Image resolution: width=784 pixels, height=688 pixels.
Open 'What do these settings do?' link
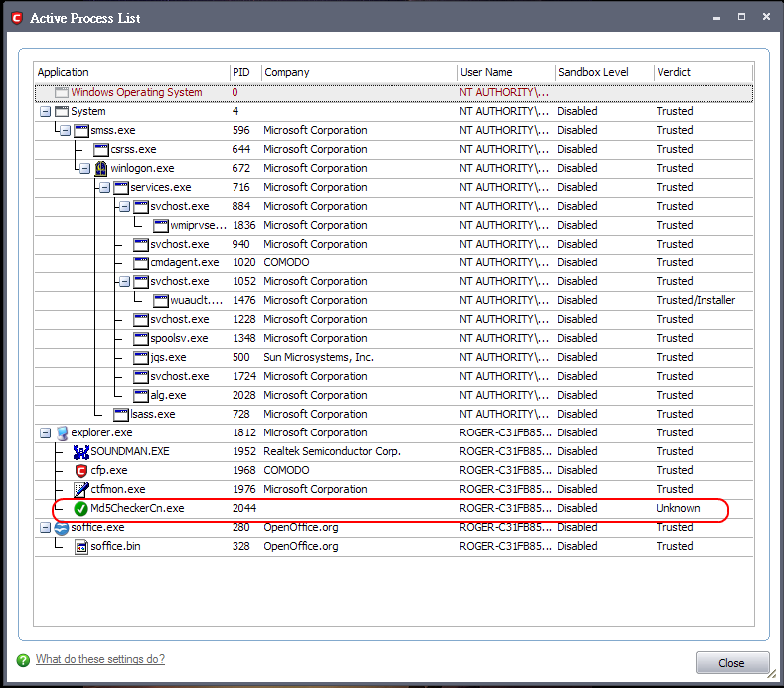[x=100, y=659]
